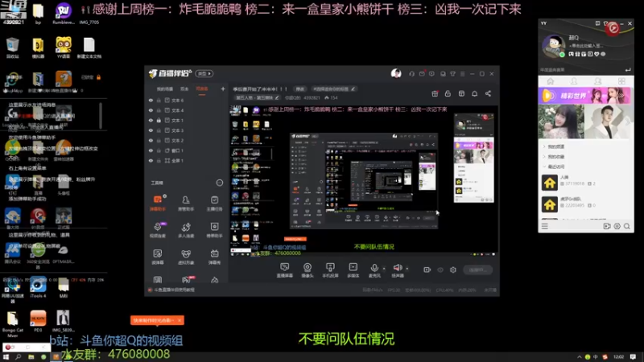Open the 虚拟形象 bear-face tool

tap(186, 257)
